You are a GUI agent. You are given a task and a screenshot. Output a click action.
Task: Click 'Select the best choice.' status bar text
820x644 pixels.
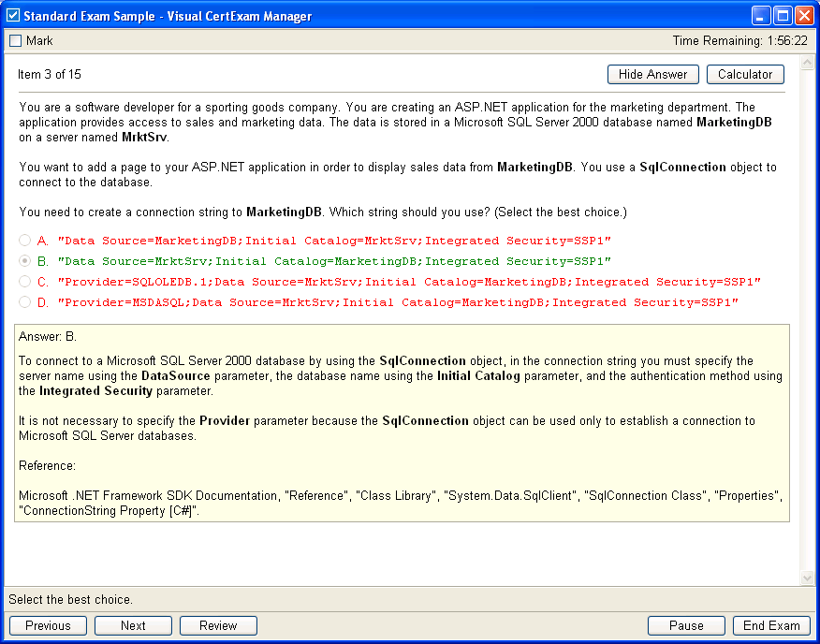[70, 599]
